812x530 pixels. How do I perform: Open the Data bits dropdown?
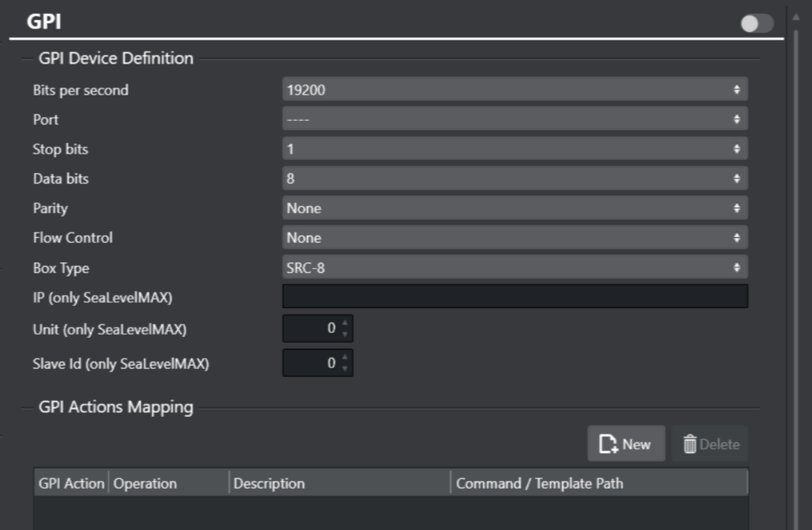tap(515, 179)
